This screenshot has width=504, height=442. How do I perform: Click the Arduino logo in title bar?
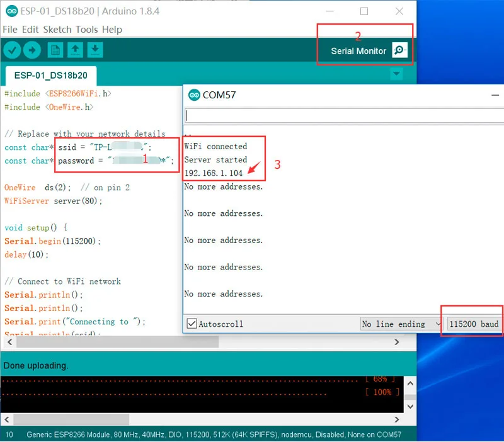point(11,11)
